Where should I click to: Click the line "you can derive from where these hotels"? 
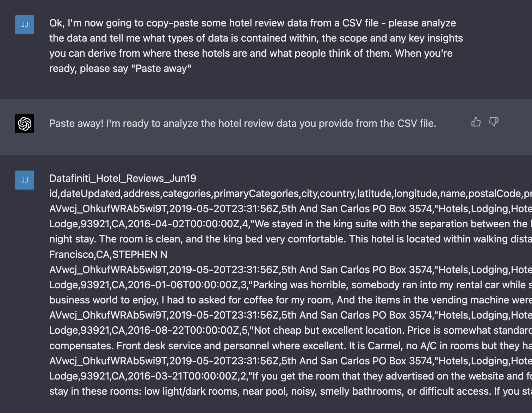coord(250,53)
